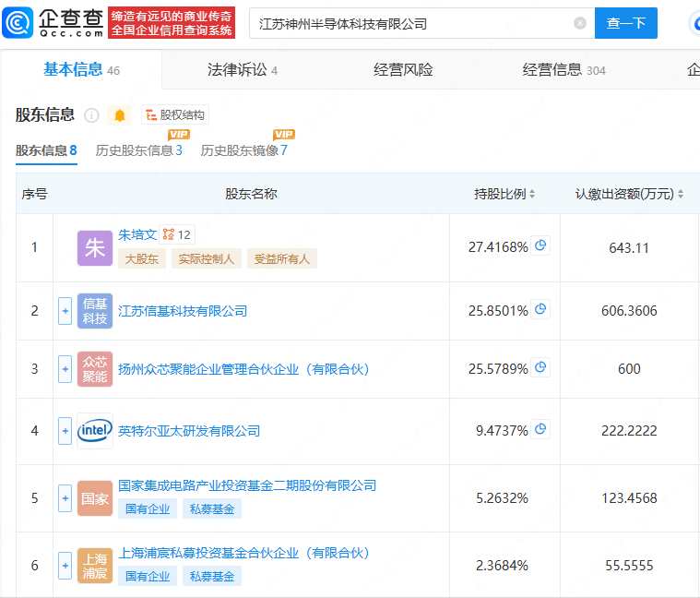
Task: Sort by 认缴出资额 column arrows
Action: [x=681, y=194]
